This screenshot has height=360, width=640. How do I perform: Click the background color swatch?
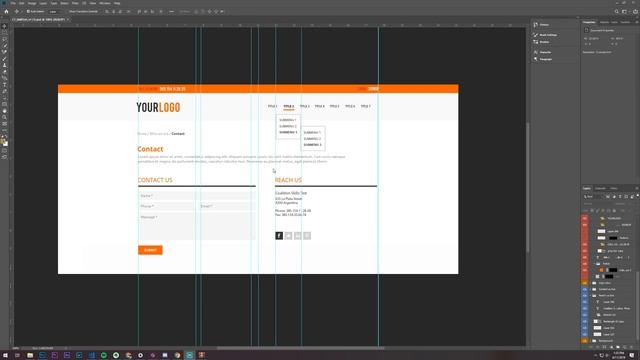[x=5, y=144]
